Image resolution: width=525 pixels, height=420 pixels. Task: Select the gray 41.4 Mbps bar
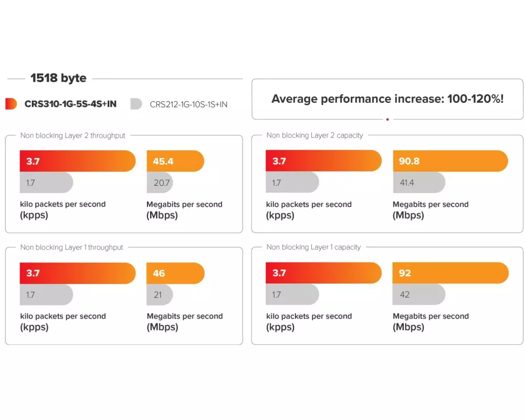pos(418,183)
